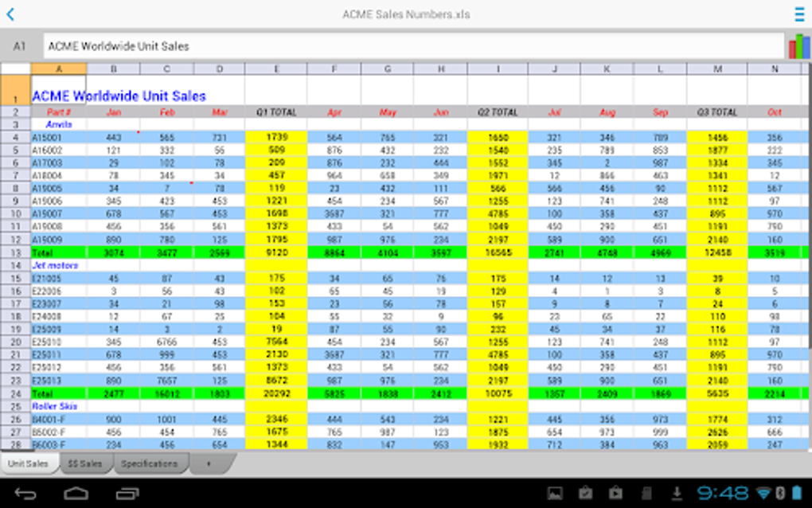Select the Q2 total cell 10075
The image size is (812, 508).
tap(498, 393)
